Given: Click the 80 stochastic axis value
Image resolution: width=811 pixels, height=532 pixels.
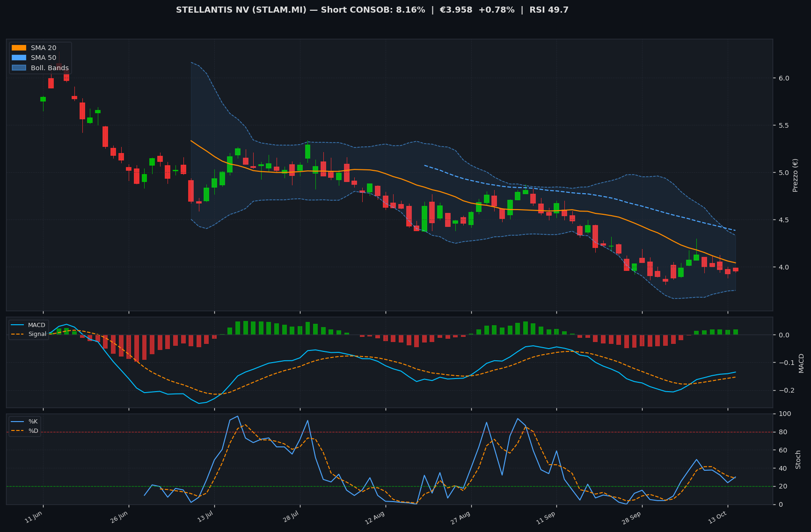Looking at the screenshot, I should [x=784, y=432].
